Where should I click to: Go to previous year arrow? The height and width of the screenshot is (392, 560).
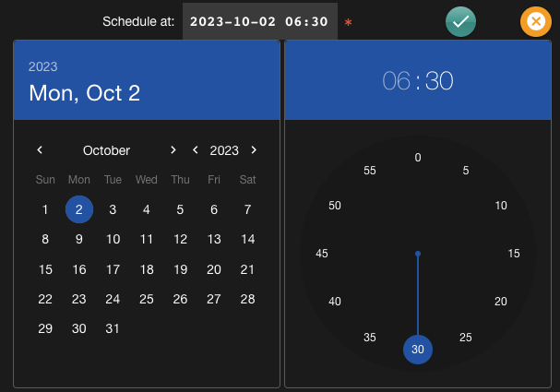[195, 150]
